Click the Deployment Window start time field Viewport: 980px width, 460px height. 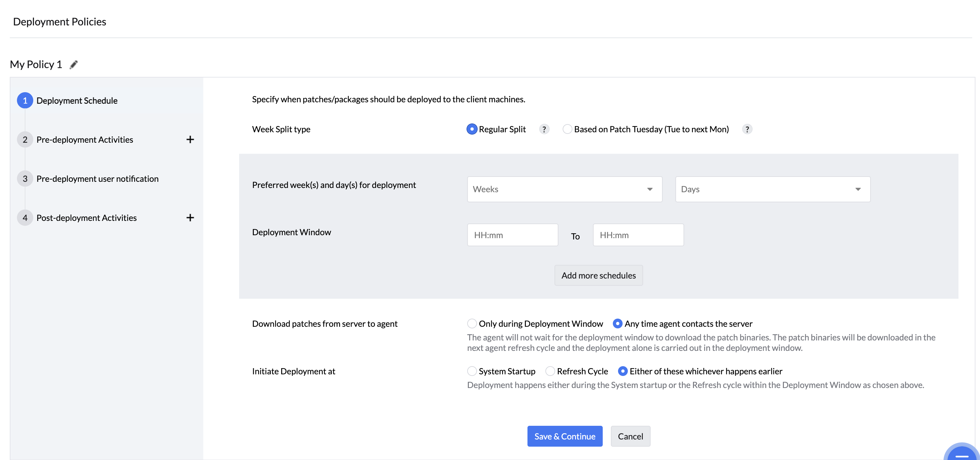coord(512,235)
